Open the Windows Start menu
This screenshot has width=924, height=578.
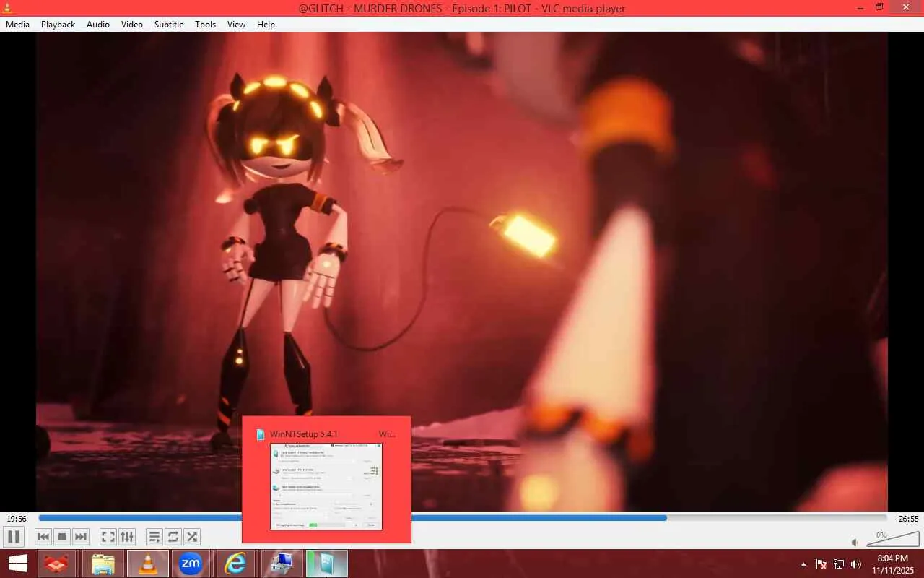point(18,564)
